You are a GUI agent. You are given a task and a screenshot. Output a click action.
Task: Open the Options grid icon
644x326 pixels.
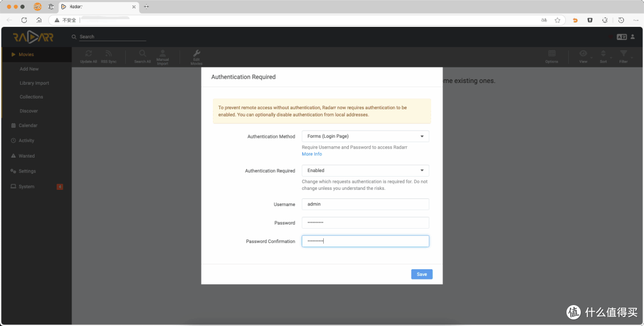tap(552, 54)
